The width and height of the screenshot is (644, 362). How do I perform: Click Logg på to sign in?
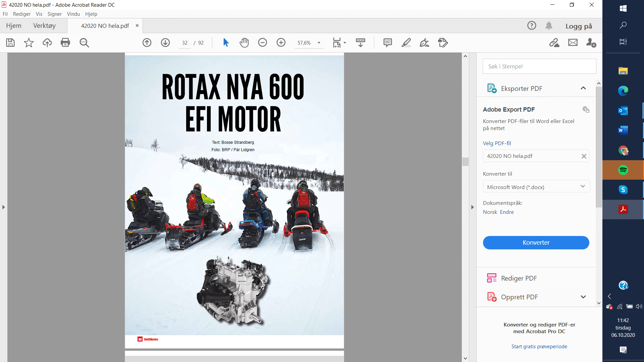click(579, 26)
